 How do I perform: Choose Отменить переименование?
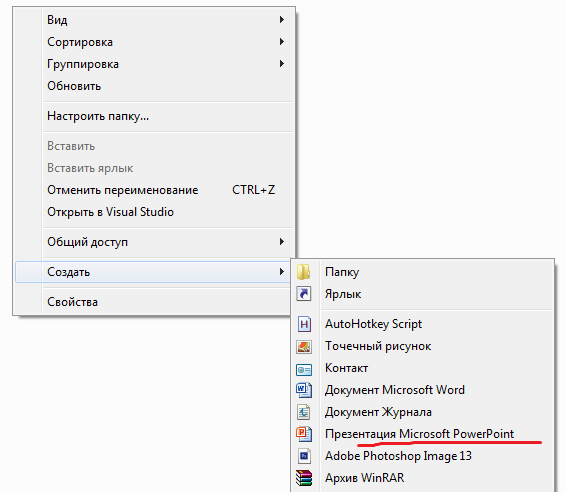click(x=154, y=190)
